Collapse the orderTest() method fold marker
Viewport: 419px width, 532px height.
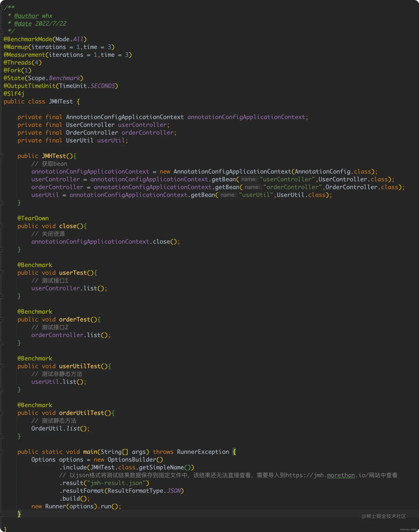[1, 320]
